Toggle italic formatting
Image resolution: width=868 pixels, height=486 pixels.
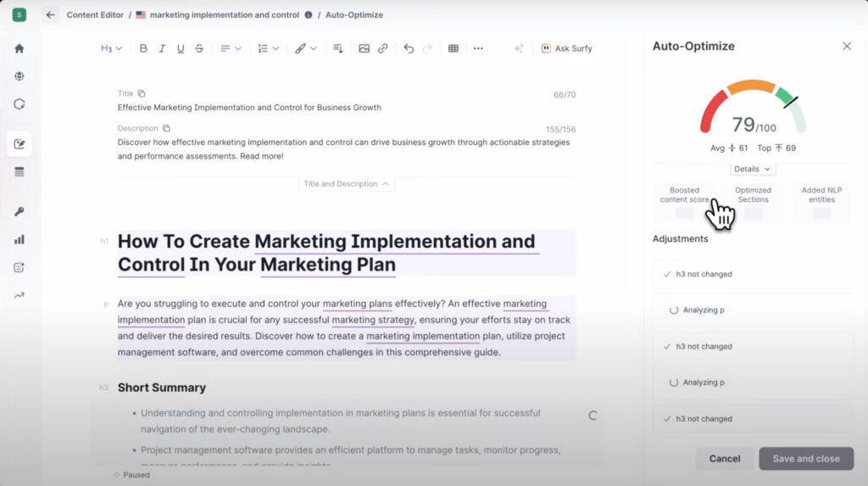162,48
